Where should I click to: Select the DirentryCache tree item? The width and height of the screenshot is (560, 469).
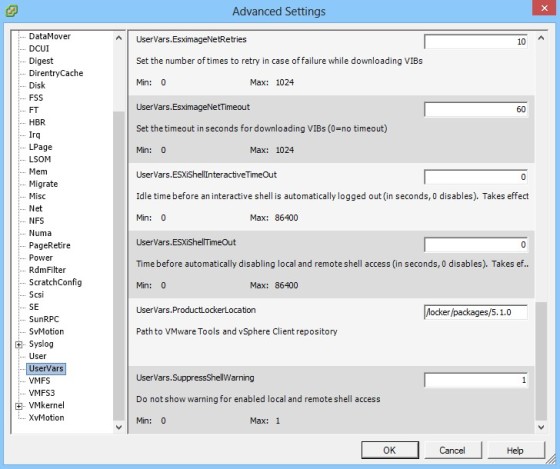pyautogui.click(x=56, y=73)
